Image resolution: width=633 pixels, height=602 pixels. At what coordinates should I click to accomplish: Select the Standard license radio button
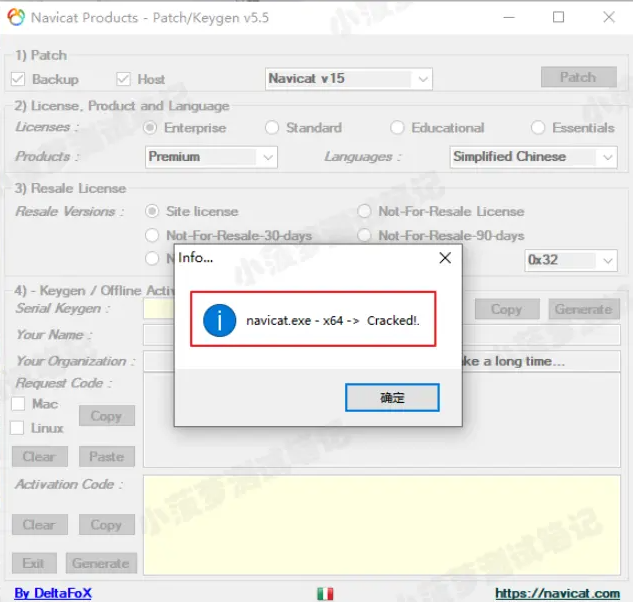pos(272,128)
